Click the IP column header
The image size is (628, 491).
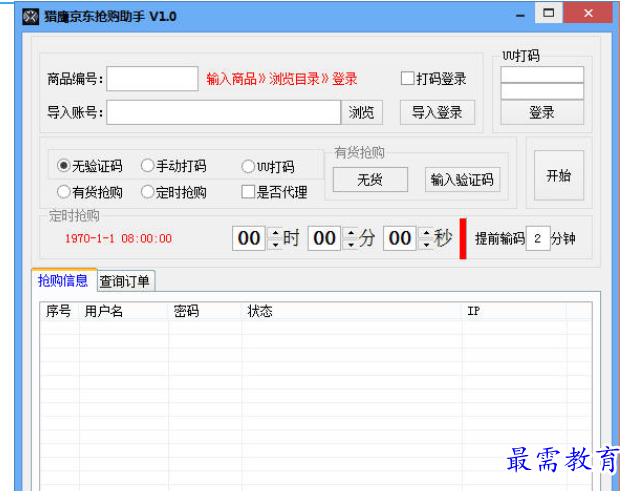click(x=514, y=311)
